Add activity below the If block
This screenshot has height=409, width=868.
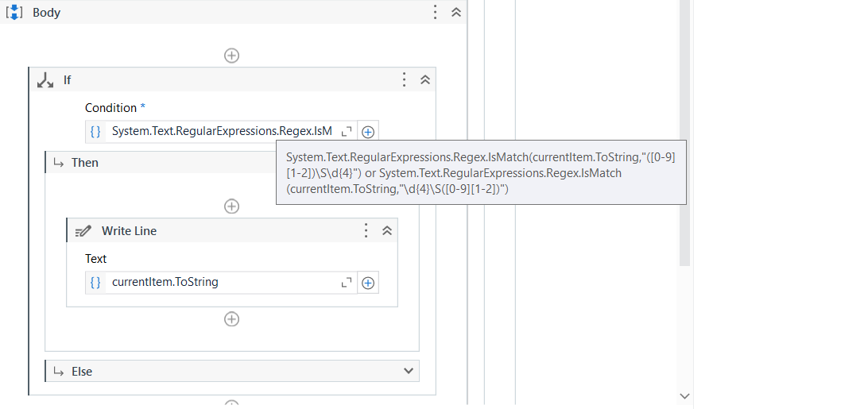[231, 404]
